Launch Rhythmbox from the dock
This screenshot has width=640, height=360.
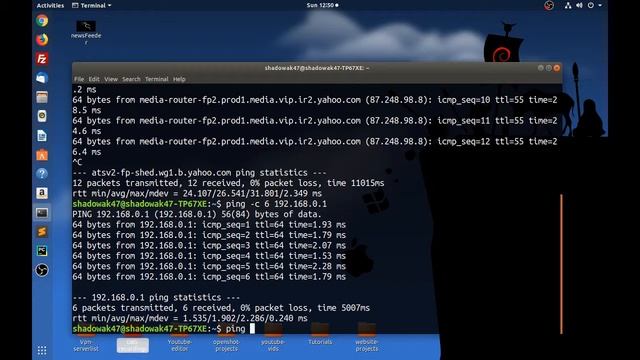42,116
